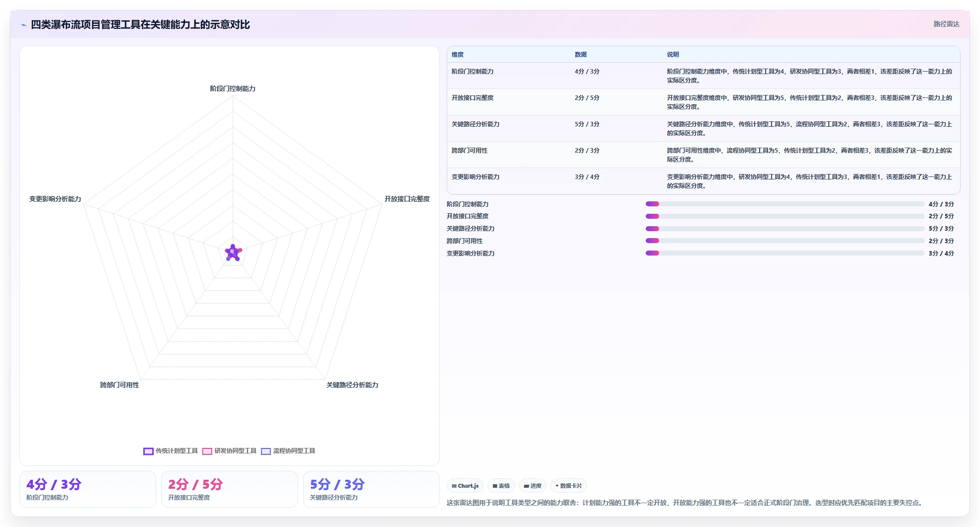Viewport: 980px width, 527px height.
Task: Click the small icon before the page title
Action: 23,25
